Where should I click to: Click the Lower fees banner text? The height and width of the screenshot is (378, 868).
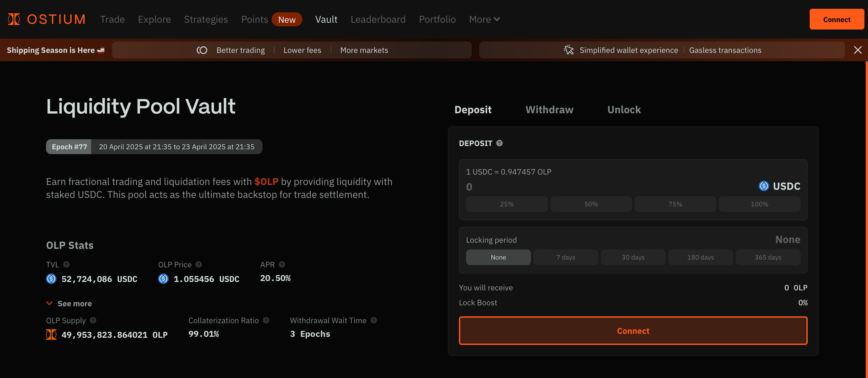(x=302, y=50)
